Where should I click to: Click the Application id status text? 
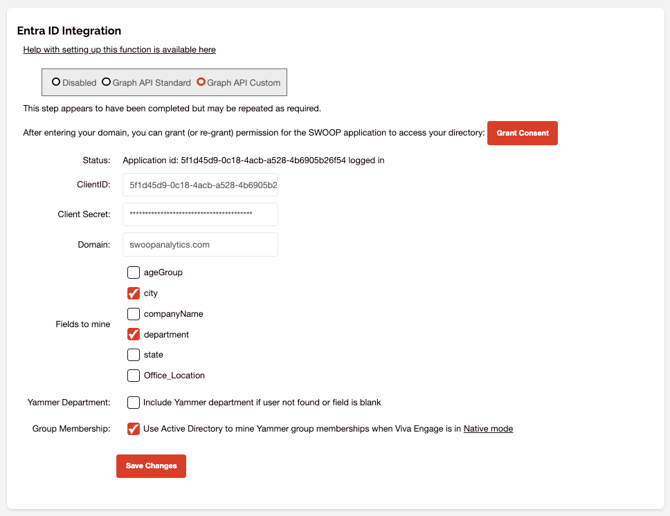pos(253,160)
